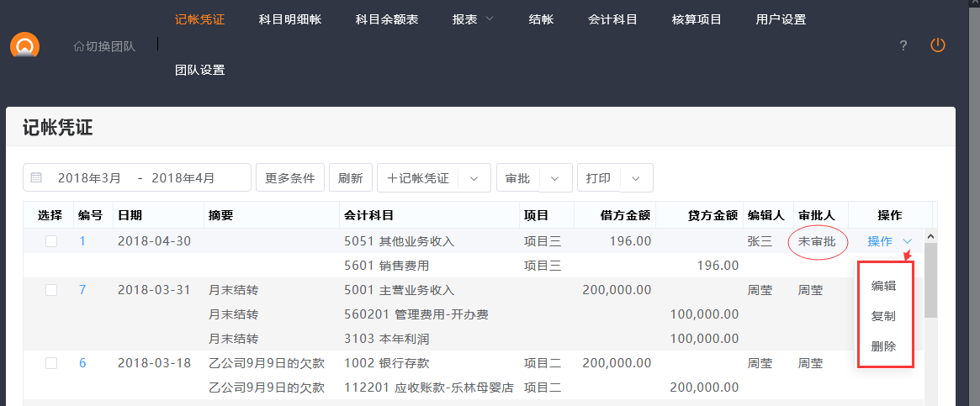Switch to 科目余额表 tab
The image size is (980, 406).
point(387,19)
